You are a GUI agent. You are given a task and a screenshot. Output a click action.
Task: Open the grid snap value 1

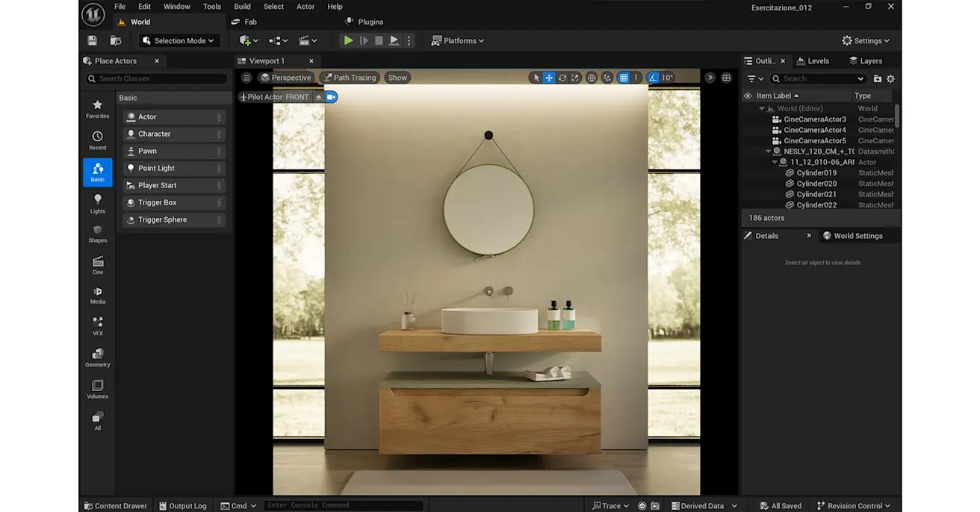(636, 78)
